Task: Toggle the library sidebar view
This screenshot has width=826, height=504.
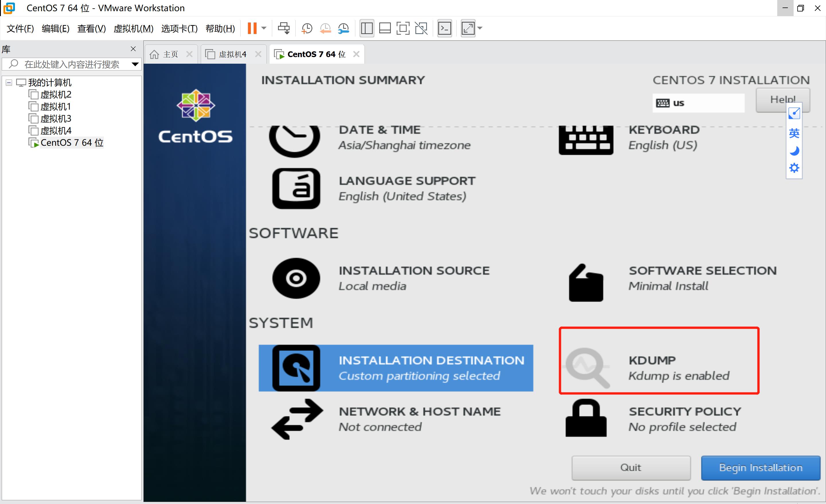Action: tap(367, 28)
